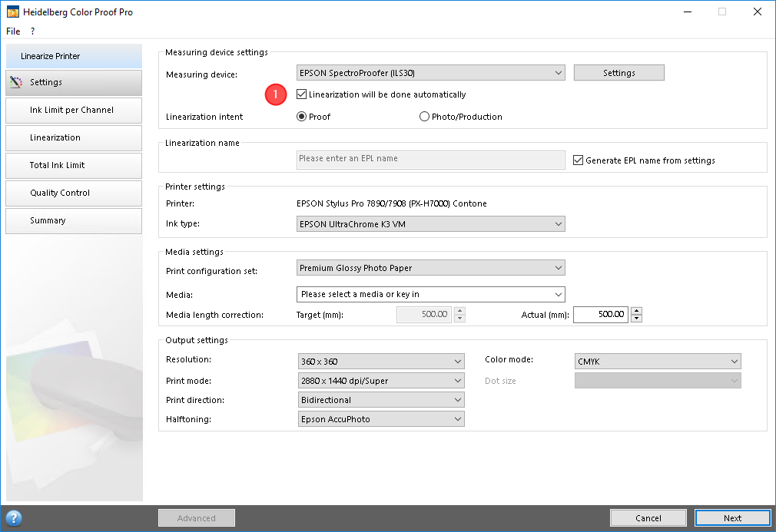Go to Ink Limit per Channel step
This screenshot has height=532, width=776.
click(x=74, y=111)
